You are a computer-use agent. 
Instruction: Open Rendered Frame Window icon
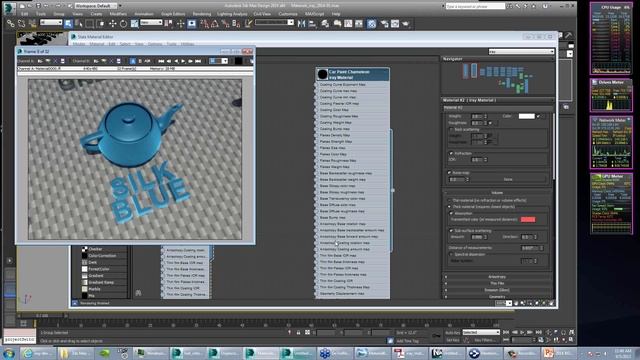coord(395,24)
